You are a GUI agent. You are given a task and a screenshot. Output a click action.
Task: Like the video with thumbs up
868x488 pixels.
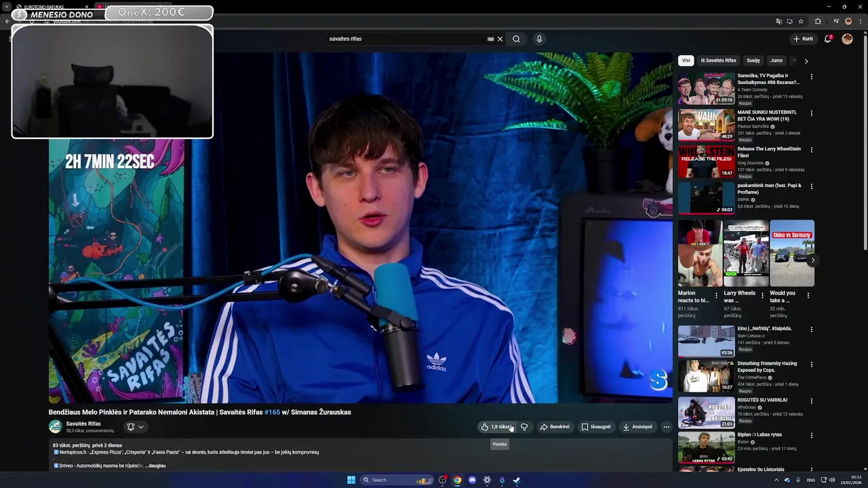point(496,427)
